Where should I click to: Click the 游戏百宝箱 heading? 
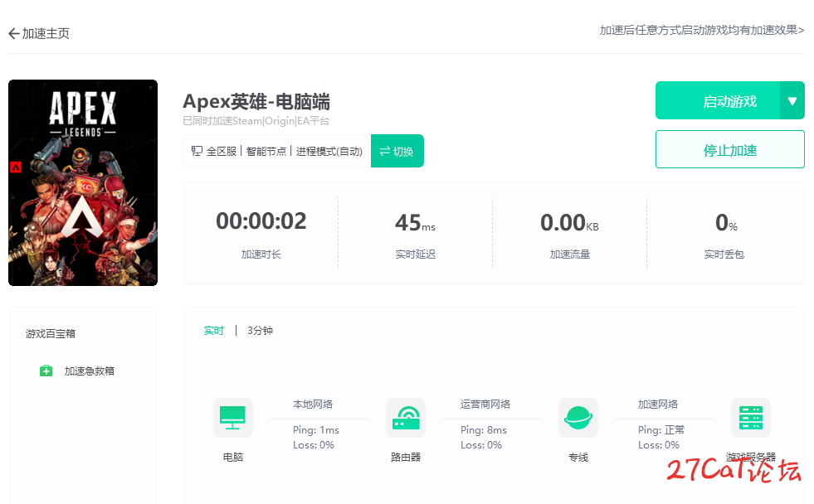point(51,333)
